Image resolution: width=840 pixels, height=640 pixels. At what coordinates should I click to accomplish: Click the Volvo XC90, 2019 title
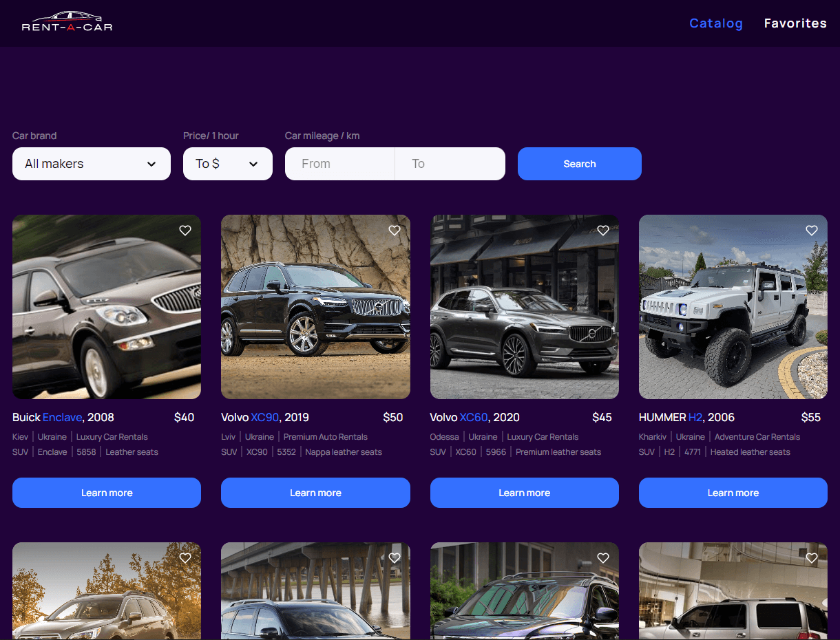click(265, 417)
